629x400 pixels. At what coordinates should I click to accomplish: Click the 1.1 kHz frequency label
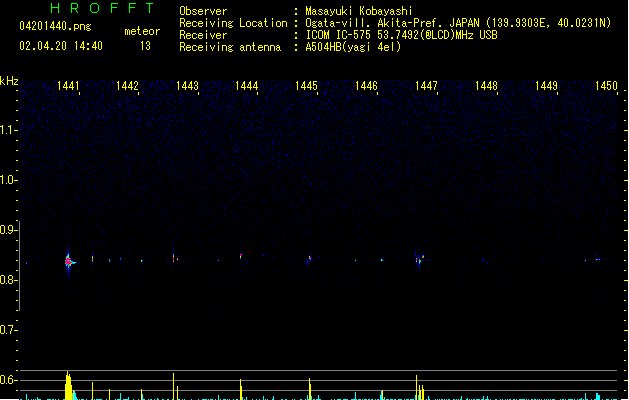click(7, 130)
